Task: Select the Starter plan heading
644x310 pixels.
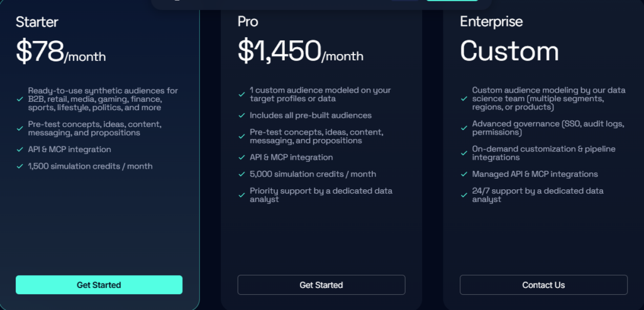Action: (x=37, y=22)
